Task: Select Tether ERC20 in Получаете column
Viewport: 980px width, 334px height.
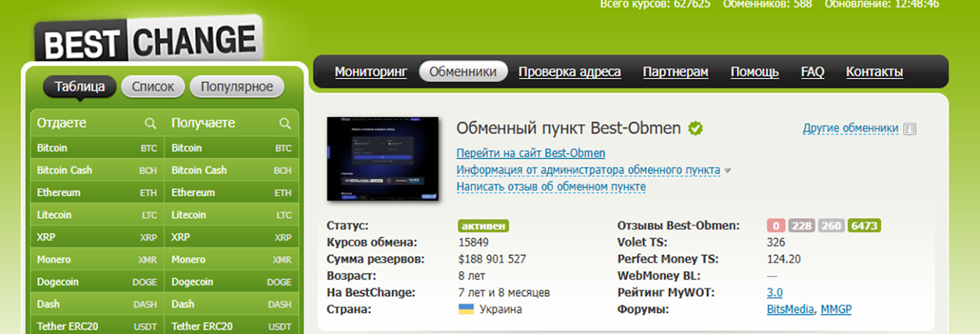Action: 232,326
